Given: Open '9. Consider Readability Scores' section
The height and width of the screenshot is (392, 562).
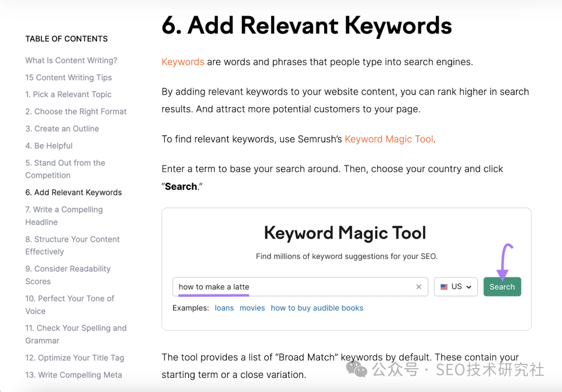Looking at the screenshot, I should coord(68,275).
